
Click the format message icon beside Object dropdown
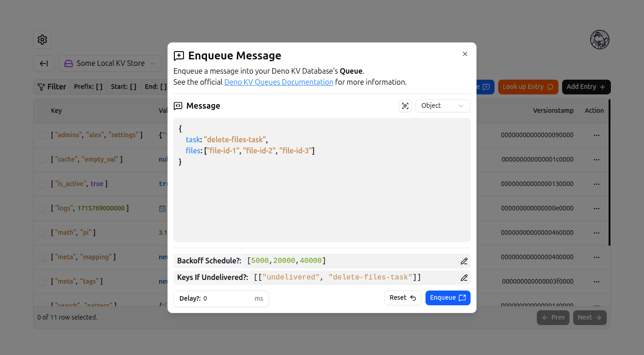pos(405,106)
